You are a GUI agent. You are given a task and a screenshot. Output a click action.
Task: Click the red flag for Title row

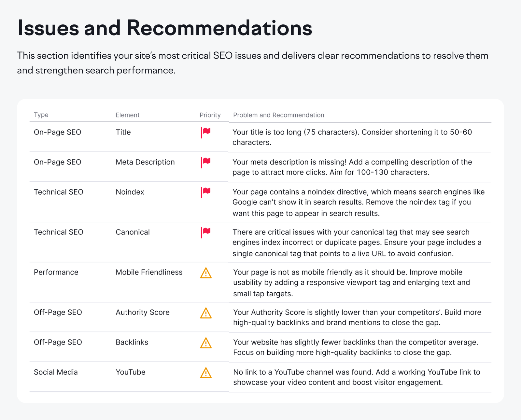click(x=205, y=132)
